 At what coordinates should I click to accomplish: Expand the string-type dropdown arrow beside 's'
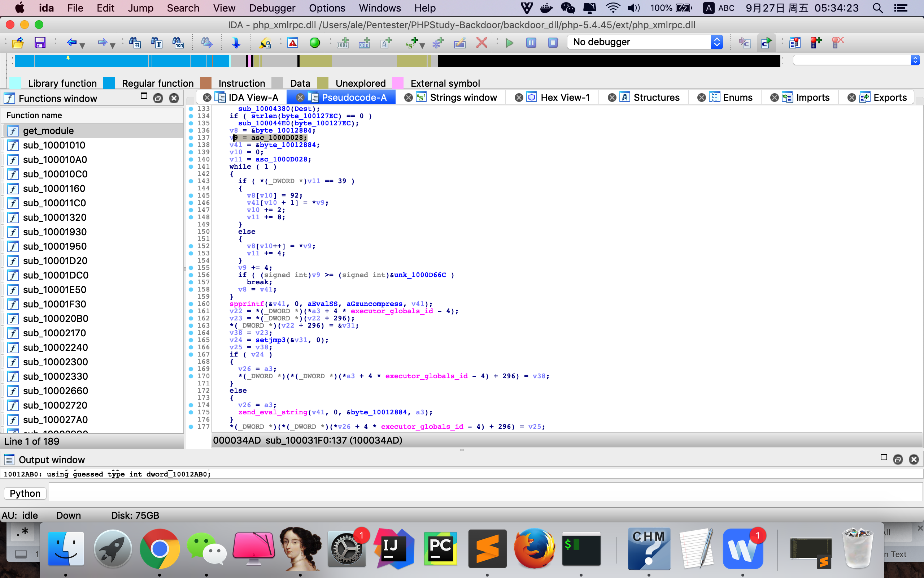422,46
